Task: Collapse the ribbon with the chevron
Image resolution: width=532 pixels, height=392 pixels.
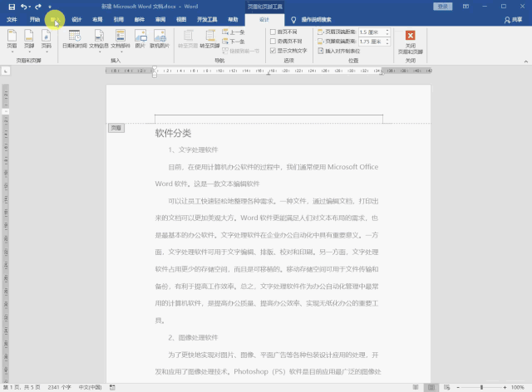Action: (525, 61)
